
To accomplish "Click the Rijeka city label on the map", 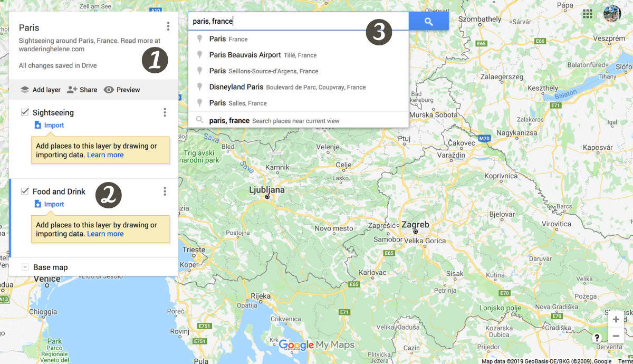I will (261, 296).
